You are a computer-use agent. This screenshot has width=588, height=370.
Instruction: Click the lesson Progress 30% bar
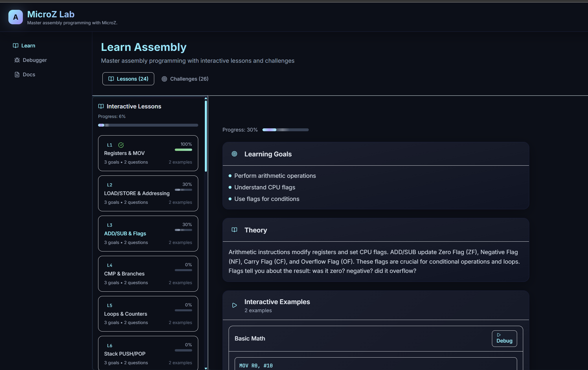tap(285, 130)
